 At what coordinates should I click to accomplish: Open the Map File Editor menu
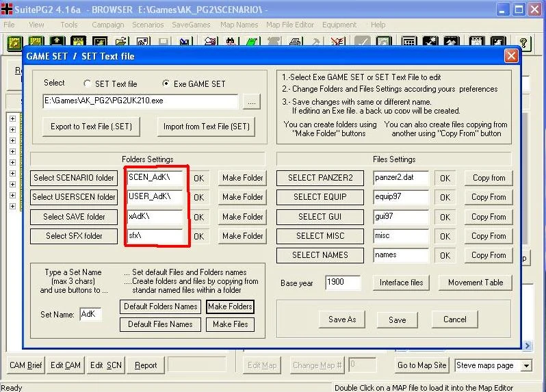click(290, 25)
